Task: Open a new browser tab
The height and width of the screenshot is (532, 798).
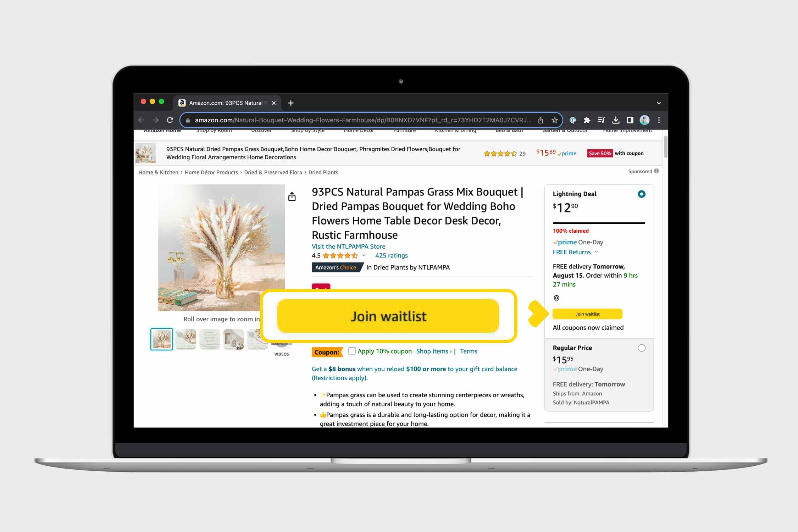Action: pyautogui.click(x=291, y=103)
